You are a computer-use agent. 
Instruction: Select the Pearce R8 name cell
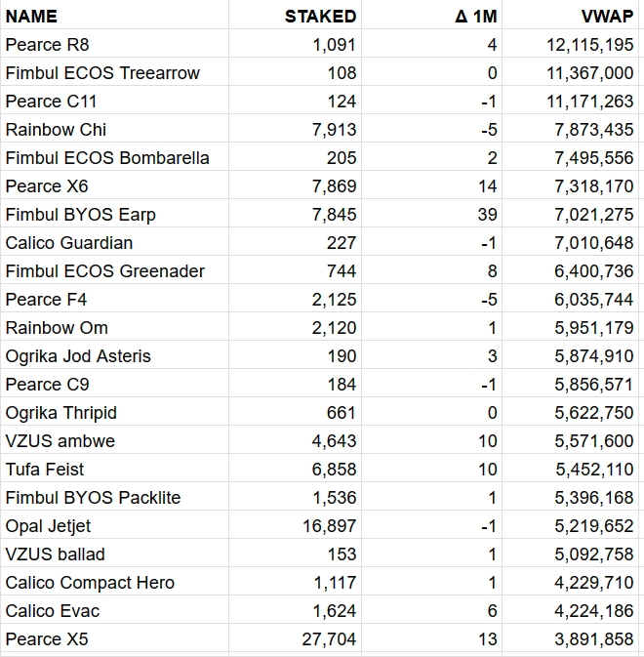[47, 45]
